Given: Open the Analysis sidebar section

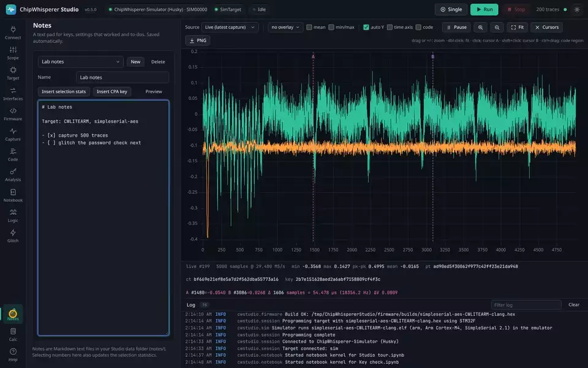Looking at the screenshot, I should point(13,175).
